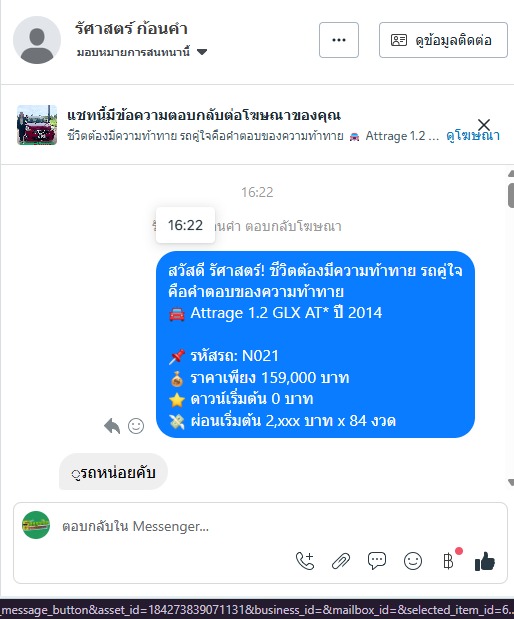Open emoji picker in reply box
514x619 pixels.
click(413, 561)
